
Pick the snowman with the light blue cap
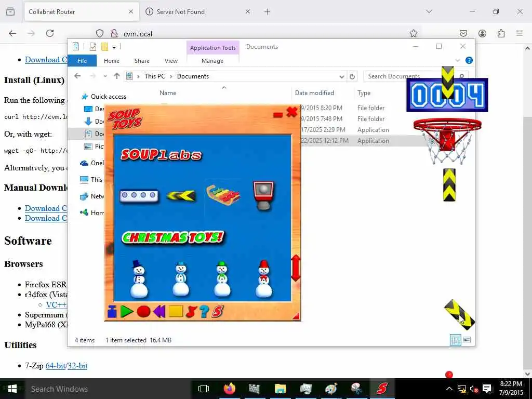(181, 278)
